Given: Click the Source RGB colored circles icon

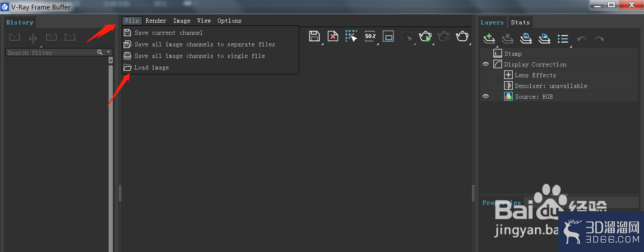Looking at the screenshot, I should pos(508,97).
